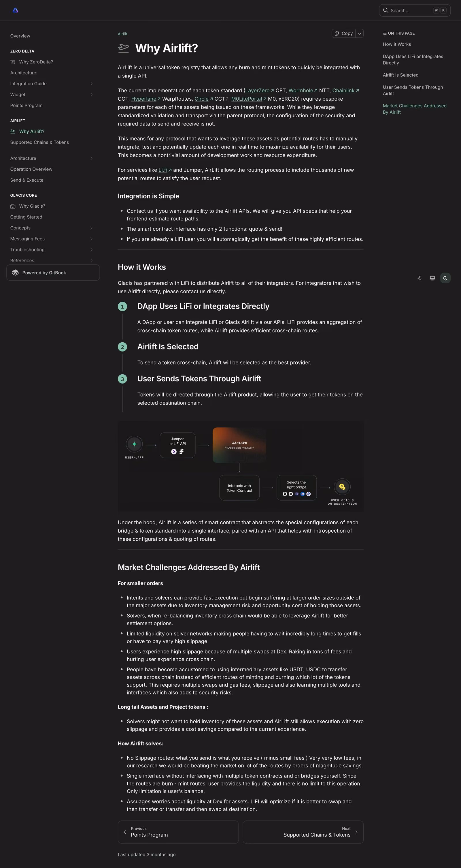This screenshot has height=868, width=461.
Task: Select system theme monitor icon
Action: tap(432, 278)
